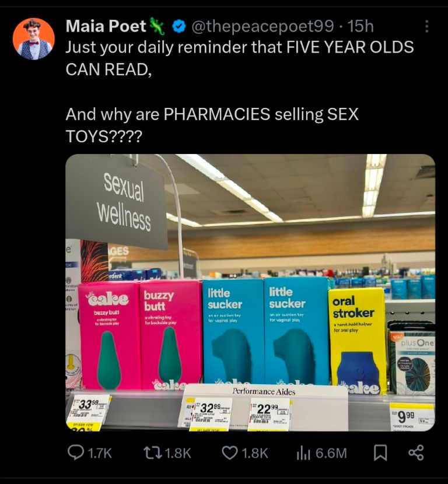Click the lizard emoji beside the name
Viewport: 448px width, 484px height.
(157, 26)
